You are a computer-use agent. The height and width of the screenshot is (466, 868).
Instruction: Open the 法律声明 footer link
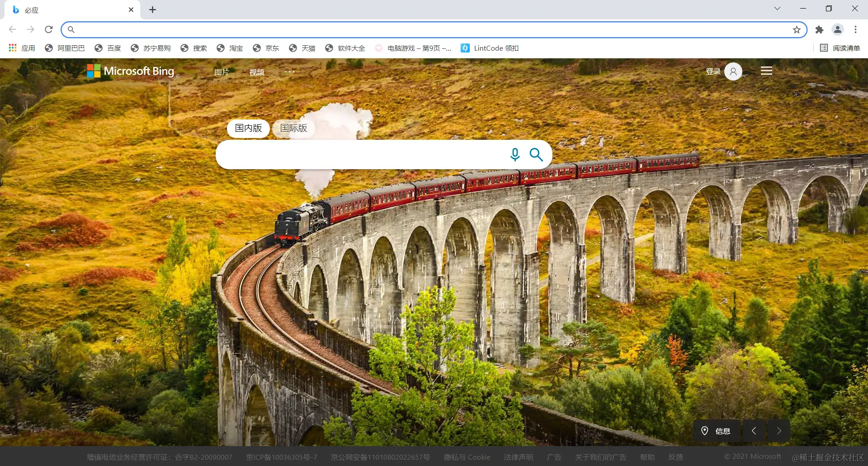coord(519,457)
